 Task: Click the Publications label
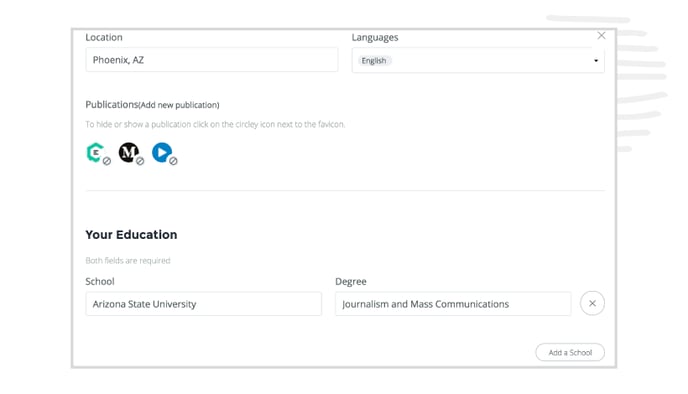[x=112, y=104]
